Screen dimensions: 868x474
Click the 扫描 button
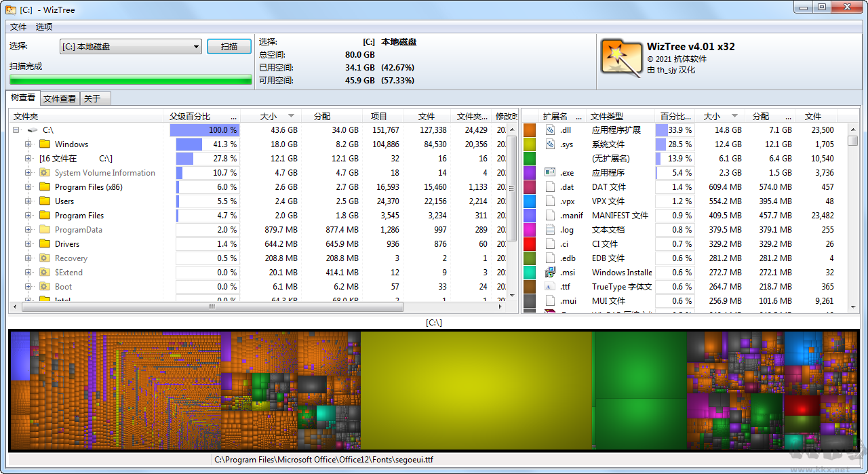click(230, 46)
